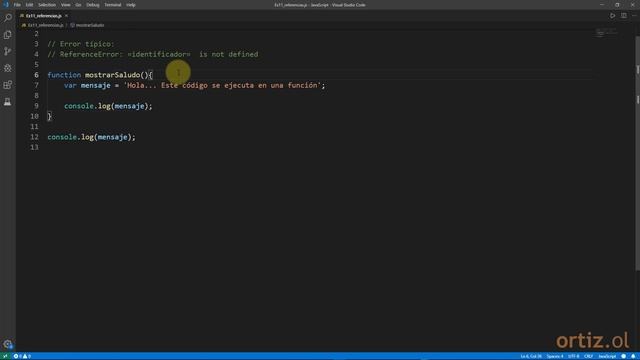
Task: Click line number 6 in the gutter
Action: tap(36, 75)
